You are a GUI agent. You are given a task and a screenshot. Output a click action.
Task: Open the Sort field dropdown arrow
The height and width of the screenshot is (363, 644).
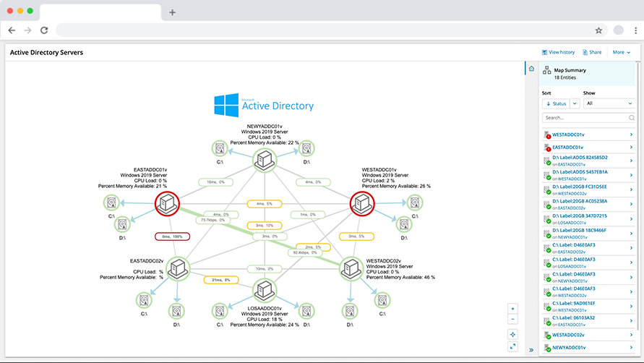click(x=575, y=103)
